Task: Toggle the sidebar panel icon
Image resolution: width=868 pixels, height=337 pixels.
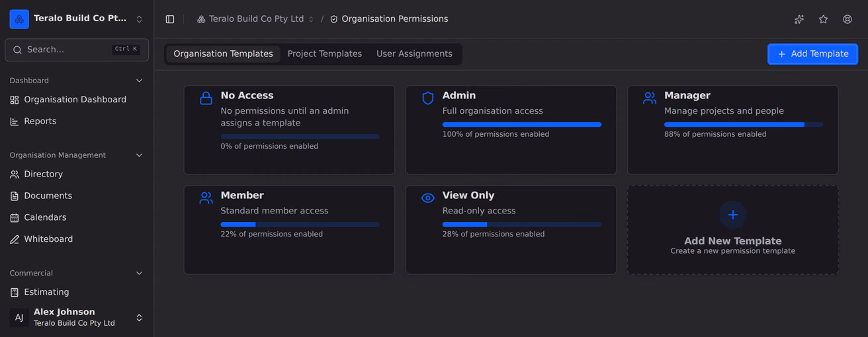Action: pos(170,19)
